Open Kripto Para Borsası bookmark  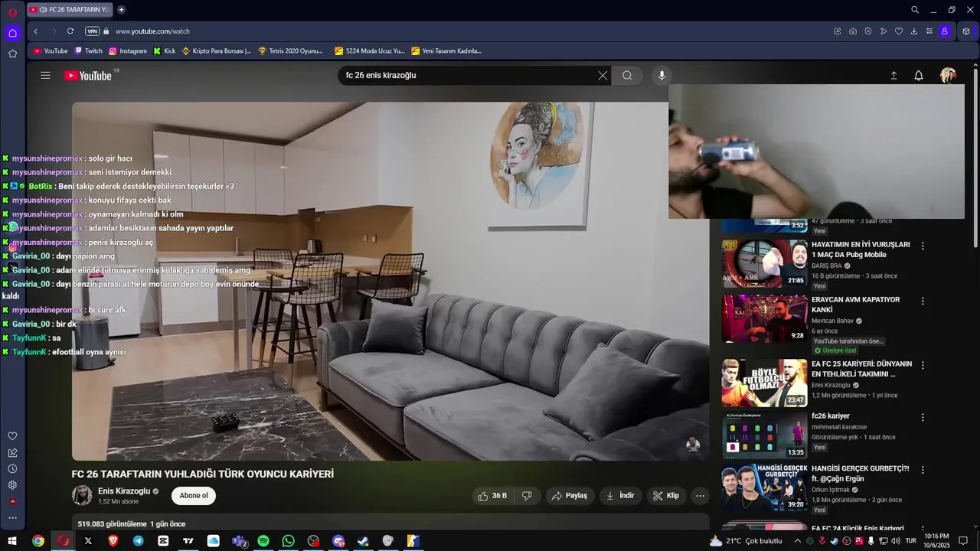(x=217, y=51)
